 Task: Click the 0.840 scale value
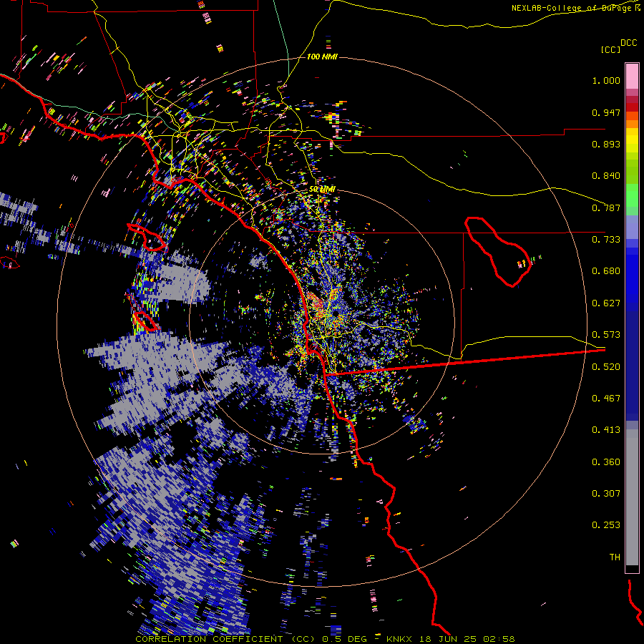(x=606, y=176)
